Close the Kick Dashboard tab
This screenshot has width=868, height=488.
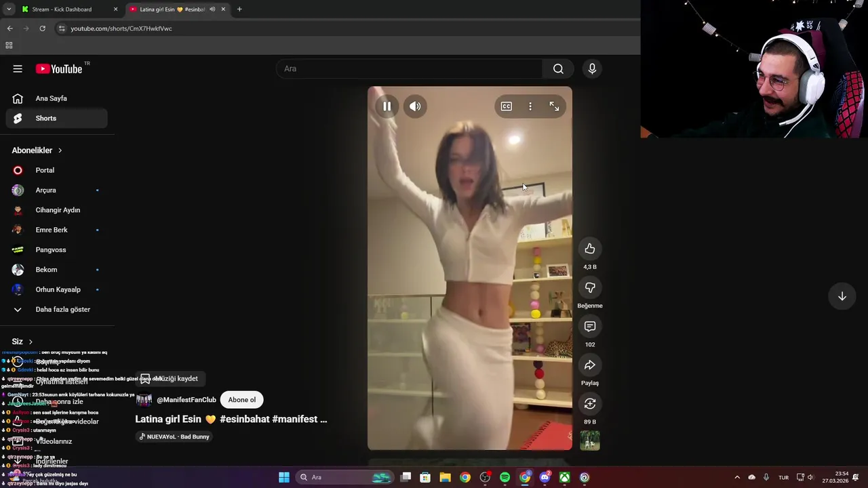tap(115, 9)
